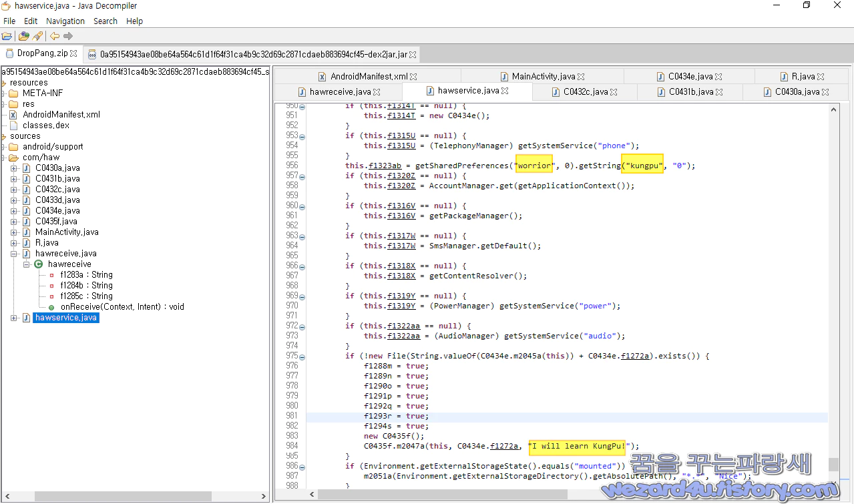Expand the C0432c.java tree node
Screen dimensions: 854x504
click(x=14, y=190)
